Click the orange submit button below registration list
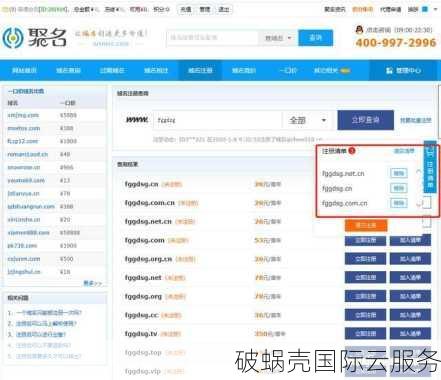 click(366, 225)
